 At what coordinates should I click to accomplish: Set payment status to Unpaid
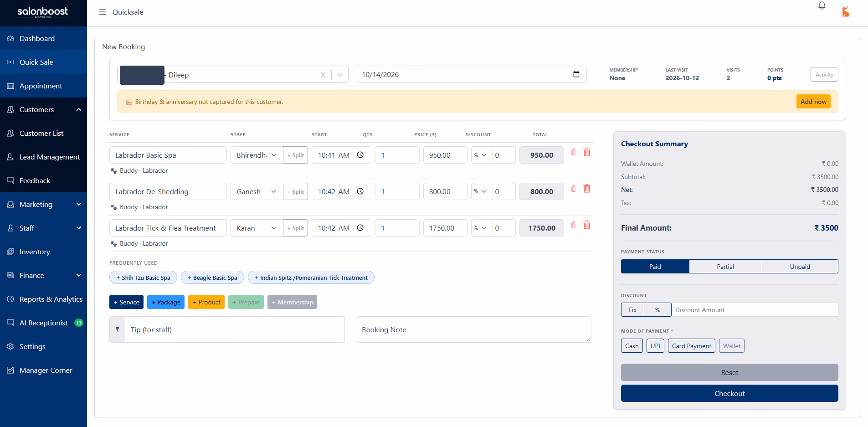click(800, 267)
